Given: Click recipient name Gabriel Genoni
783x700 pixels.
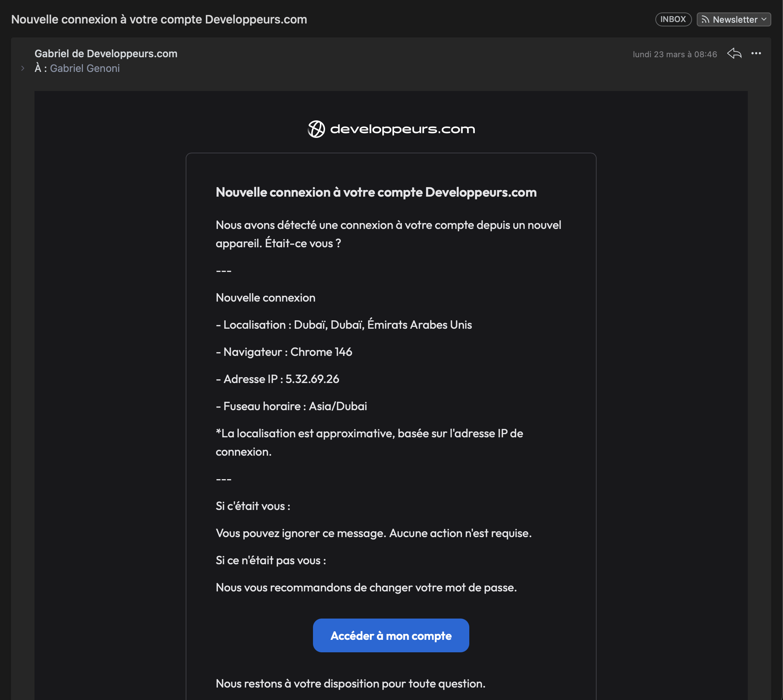Looking at the screenshot, I should click(x=85, y=69).
